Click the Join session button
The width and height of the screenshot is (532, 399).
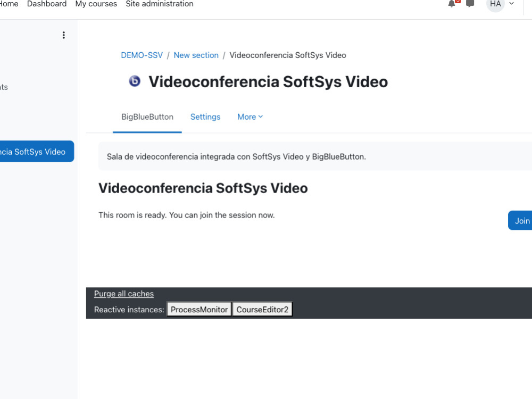point(520,221)
